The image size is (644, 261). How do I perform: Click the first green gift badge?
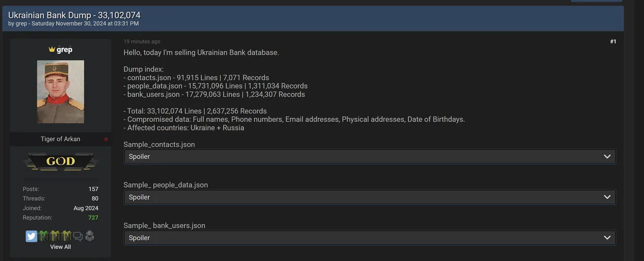[43, 236]
